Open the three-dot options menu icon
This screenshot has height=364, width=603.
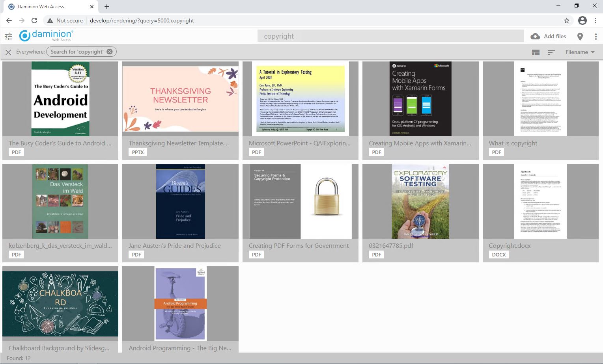(x=596, y=36)
